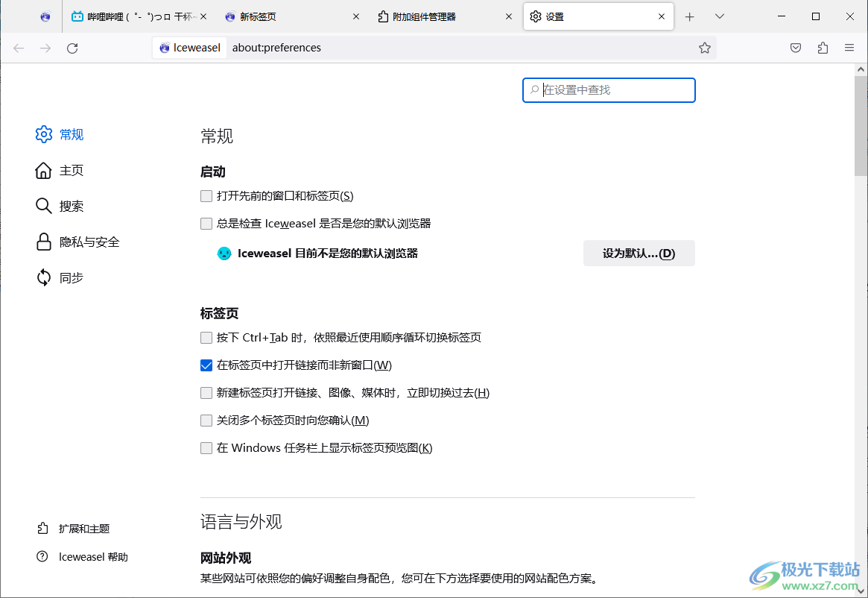Open a new tab with plus button

point(689,16)
